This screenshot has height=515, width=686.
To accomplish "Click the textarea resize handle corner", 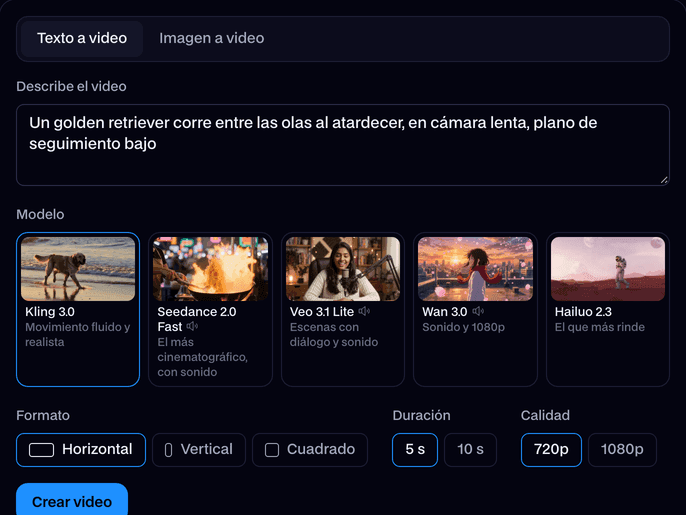I will pos(664,180).
